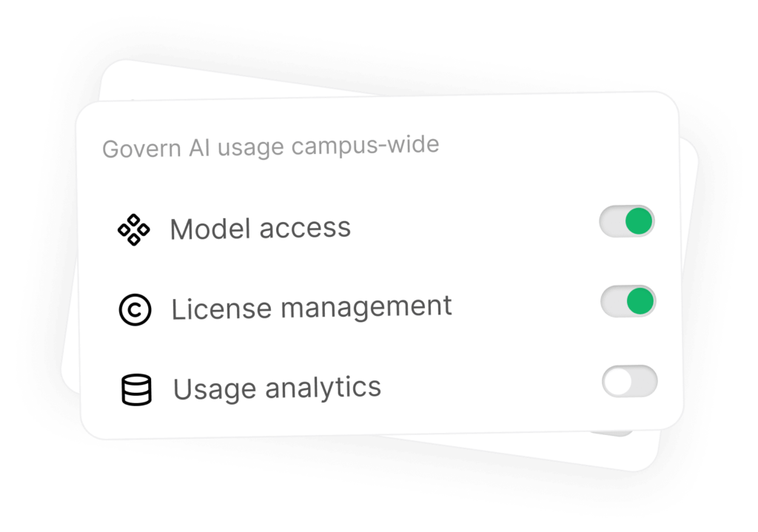
Task: Click the "Usage analytics" label text
Action: 277,388
